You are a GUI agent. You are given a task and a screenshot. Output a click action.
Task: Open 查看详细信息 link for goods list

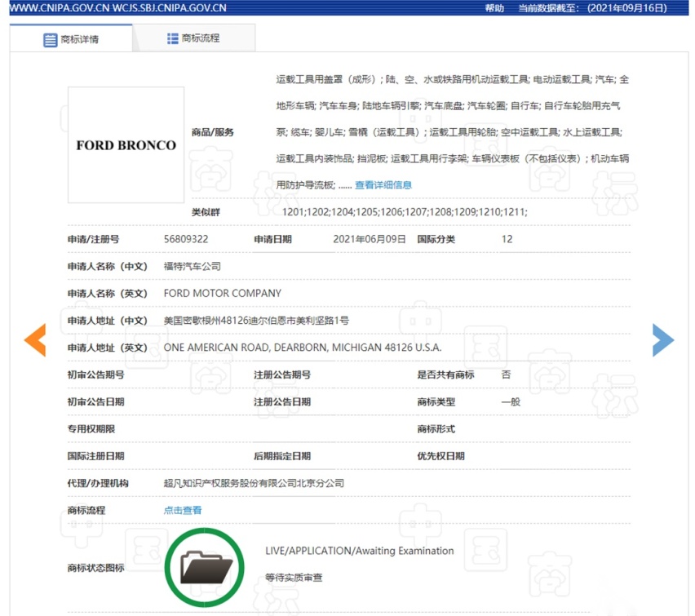click(383, 185)
